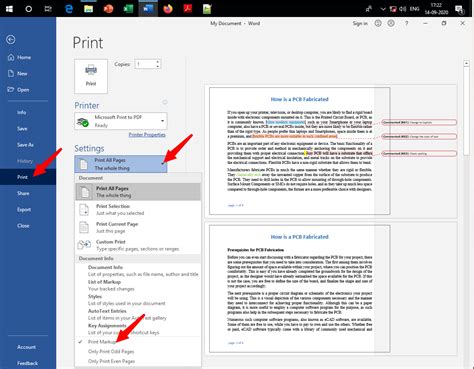Choose Save in the sidebar
Image resolution: width=474 pixels, height=369 pixels.
pos(22,129)
